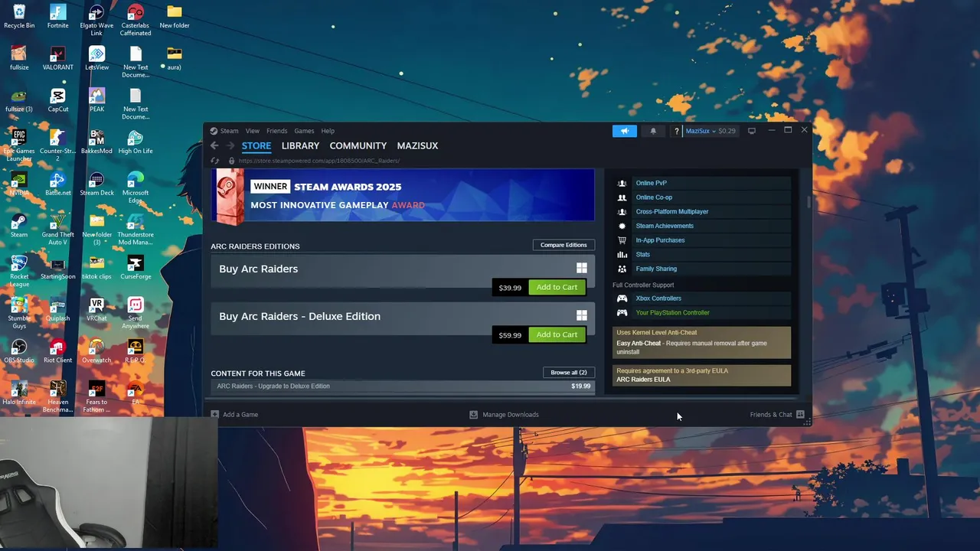This screenshot has width=980, height=551.
Task: Select the Halo Infinite desktop icon
Action: [x=19, y=393]
